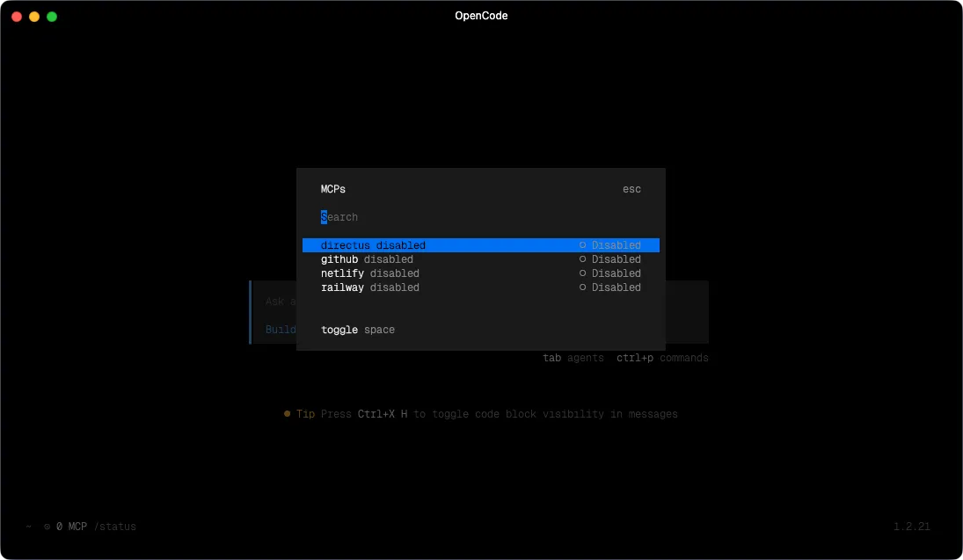Enable the directus MCP server
Viewport: 963px width, 560px height.
[x=372, y=245]
